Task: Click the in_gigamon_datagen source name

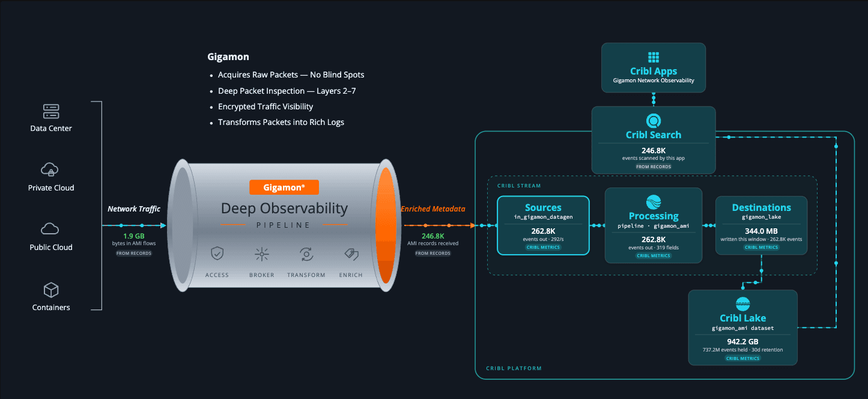Action: tap(543, 218)
